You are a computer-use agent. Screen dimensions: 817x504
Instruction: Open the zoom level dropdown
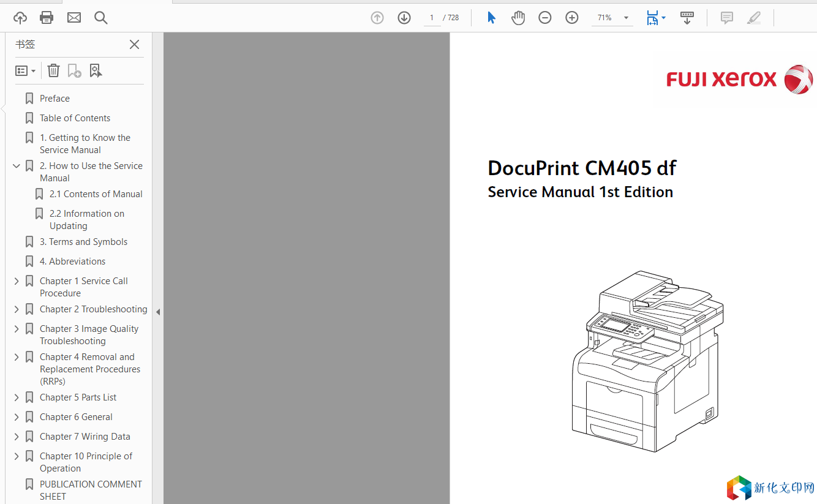point(626,18)
